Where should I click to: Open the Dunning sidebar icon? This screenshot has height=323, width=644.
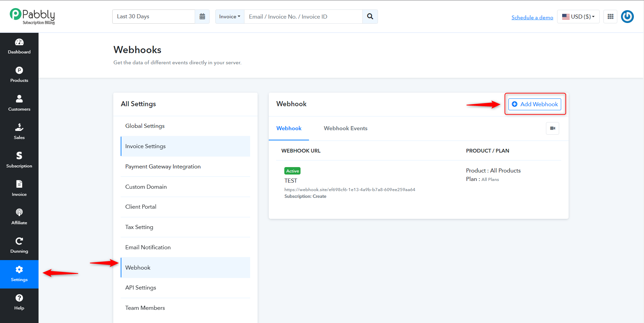[x=19, y=241]
